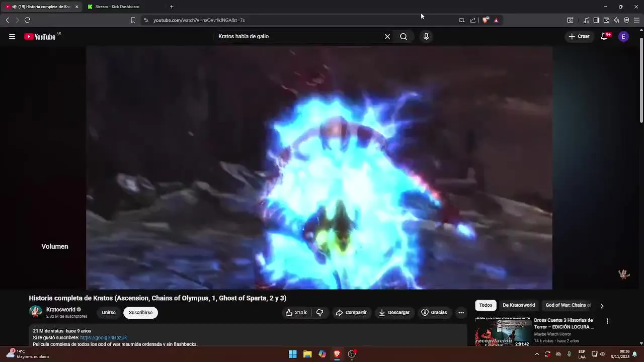
Task: Open the Dross Cuenta 3 Historias title
Action: [564, 323]
